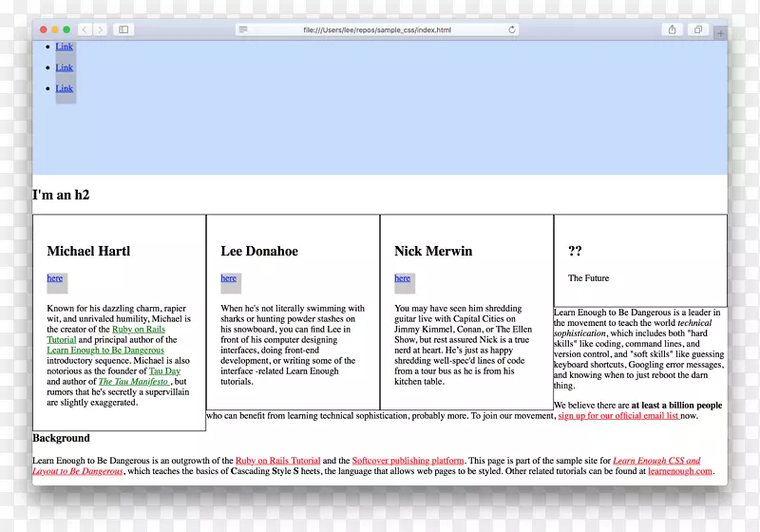
Task: Click the address bar showing index.html
Action: [377, 29]
